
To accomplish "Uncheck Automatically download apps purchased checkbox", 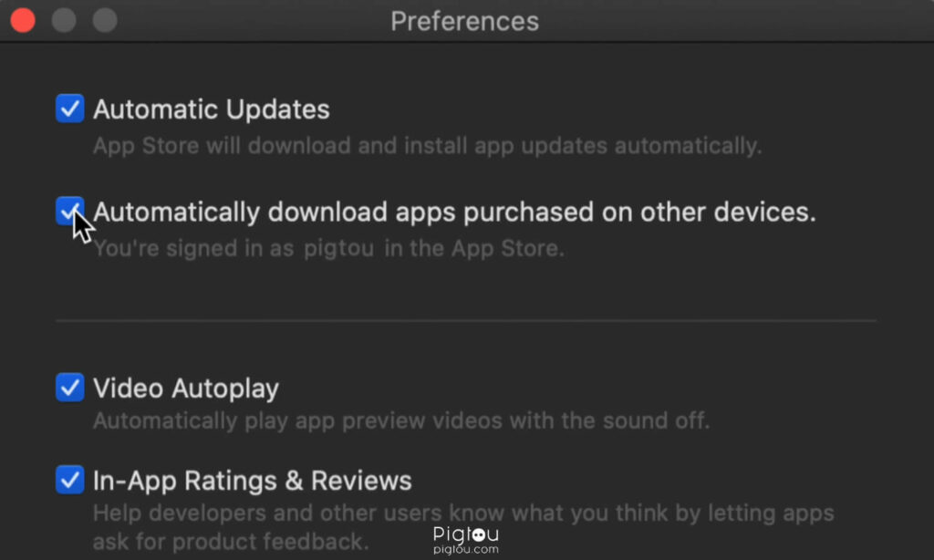I will 69,211.
